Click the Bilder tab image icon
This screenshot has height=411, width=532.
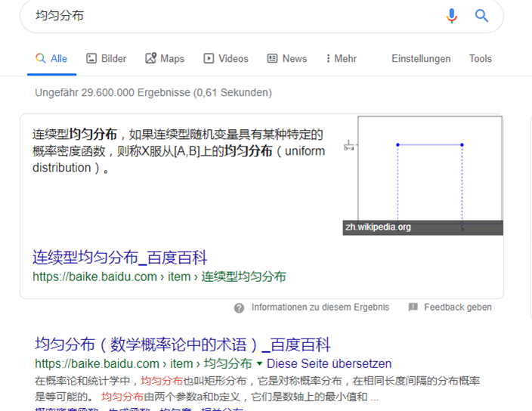[x=91, y=58]
